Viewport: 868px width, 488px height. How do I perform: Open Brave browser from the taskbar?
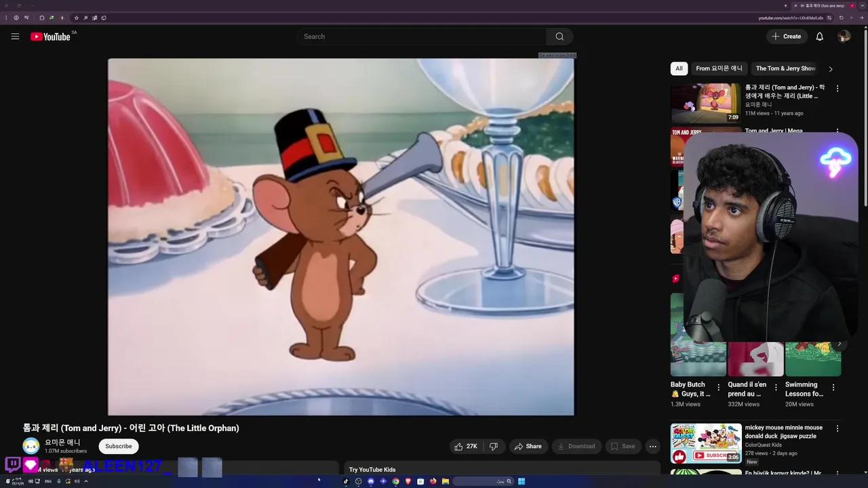[408, 481]
